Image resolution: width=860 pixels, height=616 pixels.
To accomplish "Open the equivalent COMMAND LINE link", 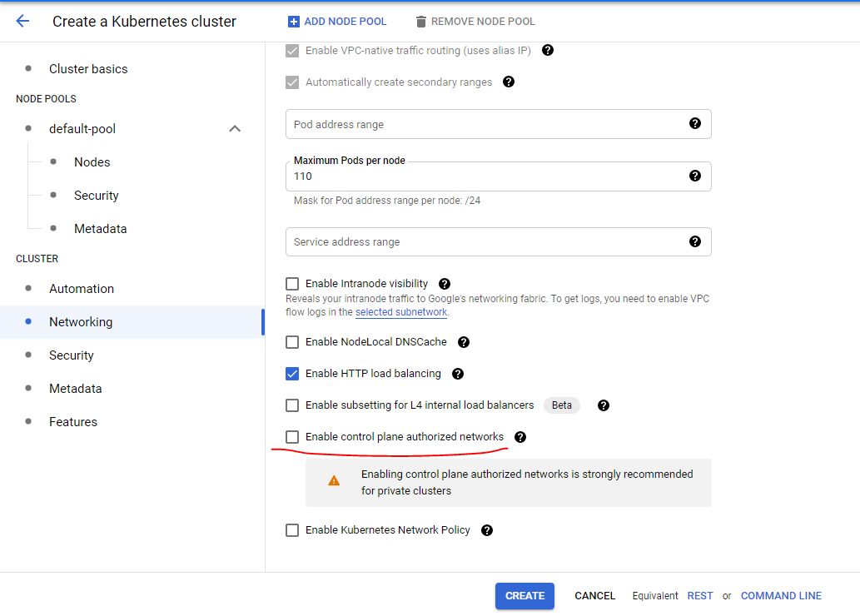I will (781, 596).
